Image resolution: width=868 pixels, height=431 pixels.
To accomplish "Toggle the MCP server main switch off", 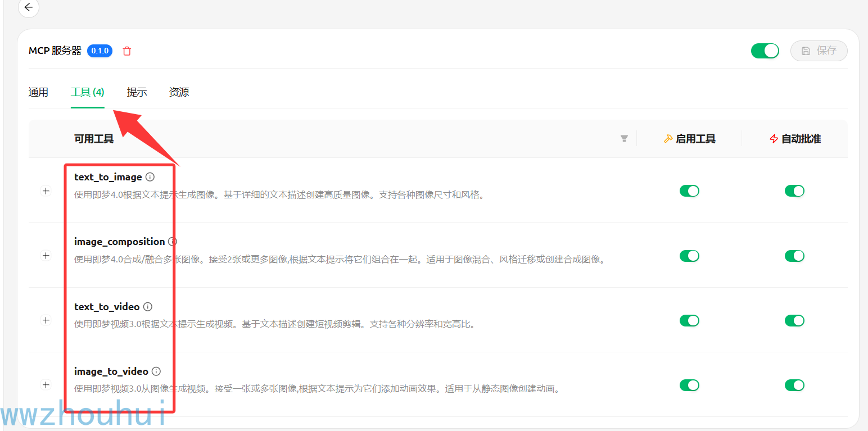I will pyautogui.click(x=765, y=51).
